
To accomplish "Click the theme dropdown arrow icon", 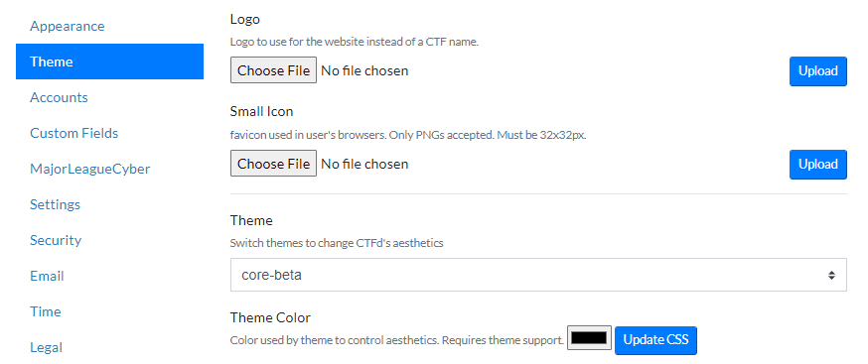I will pos(831,275).
